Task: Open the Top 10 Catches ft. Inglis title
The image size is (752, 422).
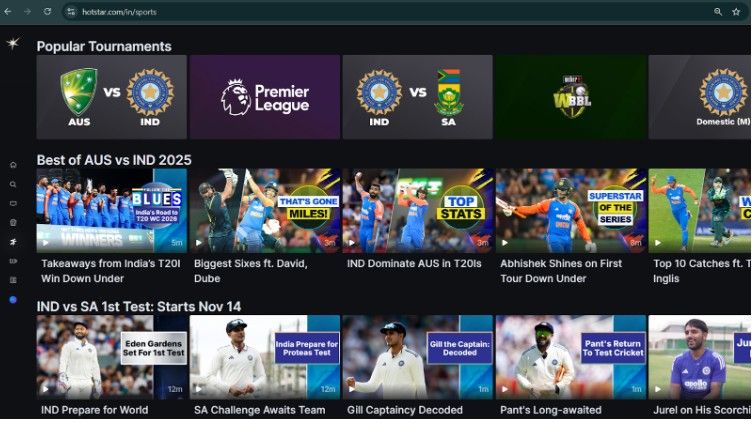Action: pos(702,271)
